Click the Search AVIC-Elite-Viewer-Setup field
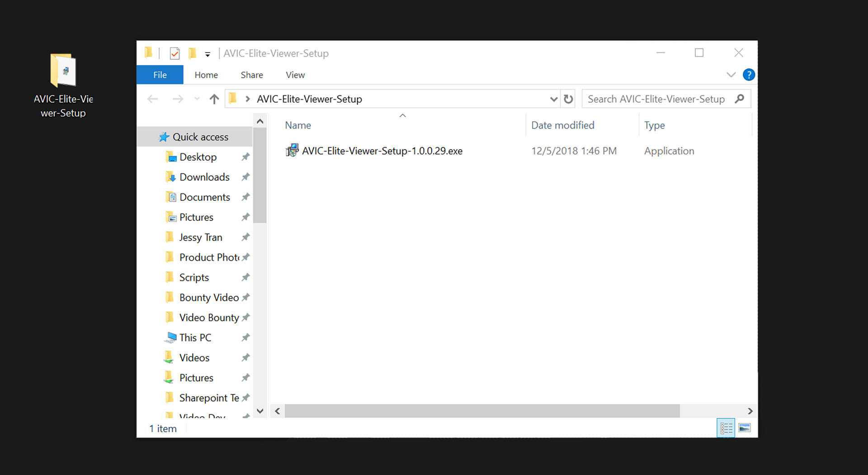The image size is (868, 475). (x=656, y=99)
